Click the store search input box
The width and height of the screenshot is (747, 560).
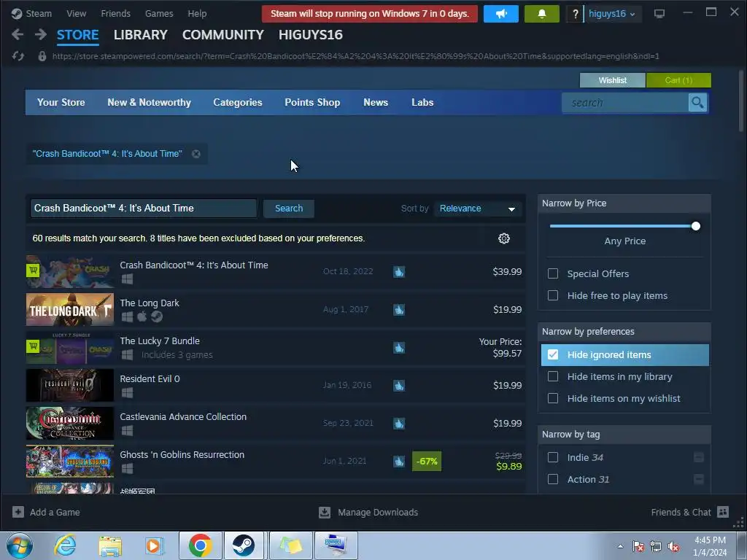[625, 103]
